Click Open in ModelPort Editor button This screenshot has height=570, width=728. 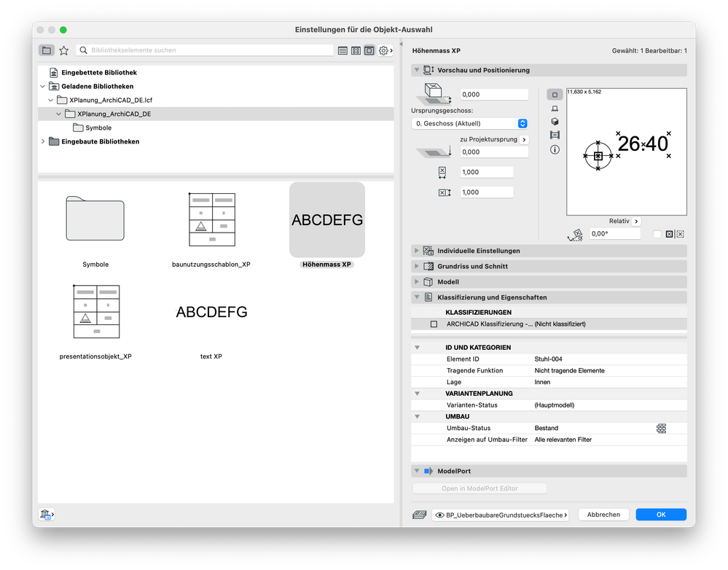tap(480, 488)
